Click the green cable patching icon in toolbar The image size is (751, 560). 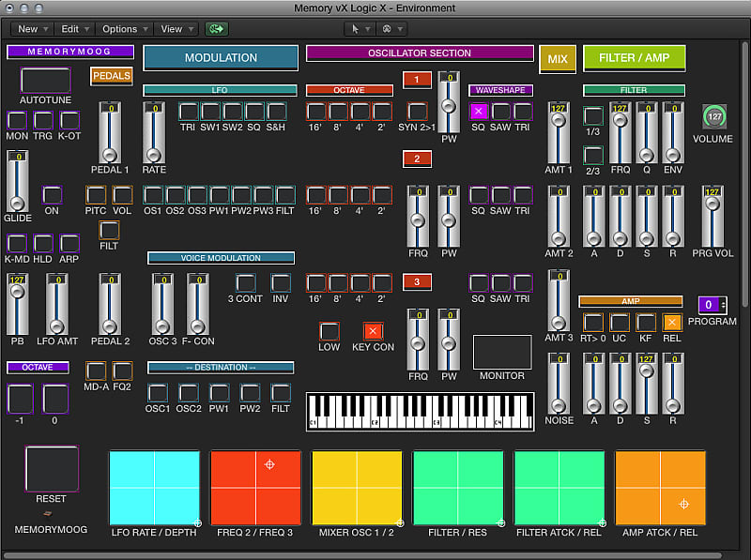tap(216, 29)
